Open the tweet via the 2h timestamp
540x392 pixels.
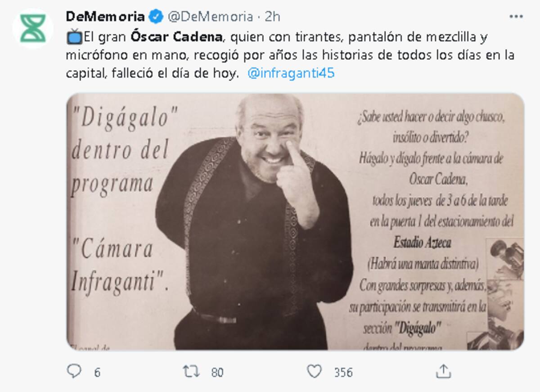[272, 17]
